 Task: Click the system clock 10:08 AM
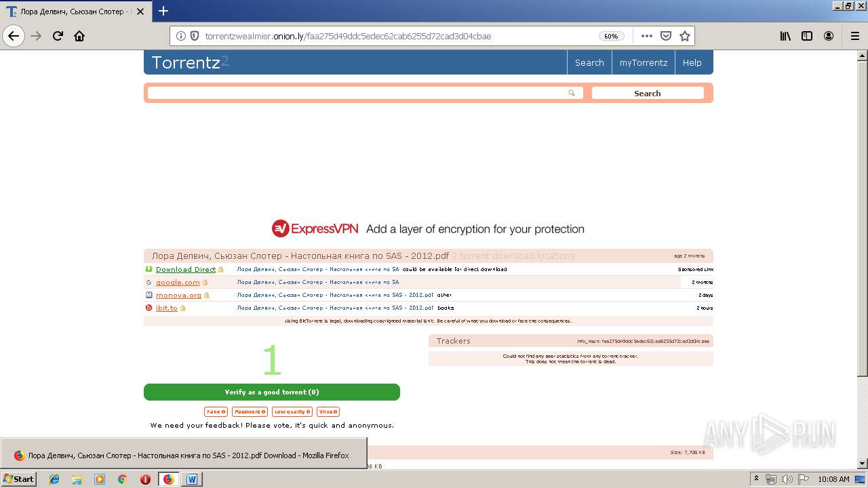(833, 479)
